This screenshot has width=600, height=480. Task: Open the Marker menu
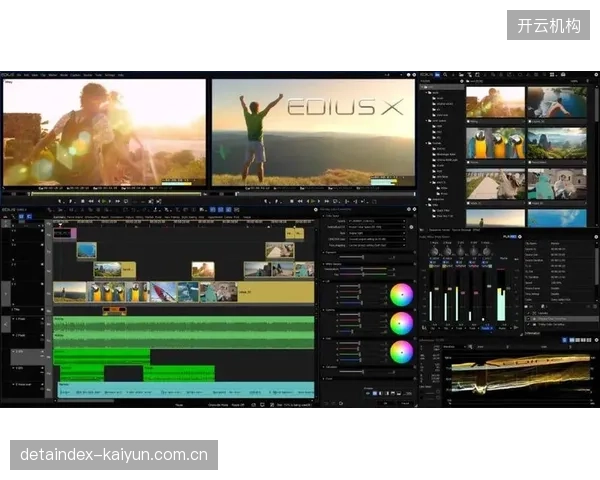(52, 75)
